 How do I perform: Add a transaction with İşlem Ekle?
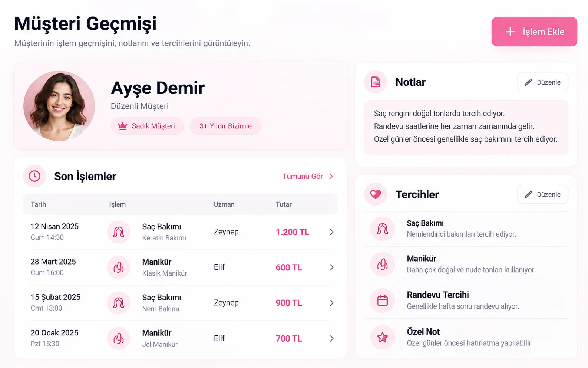[x=534, y=32]
